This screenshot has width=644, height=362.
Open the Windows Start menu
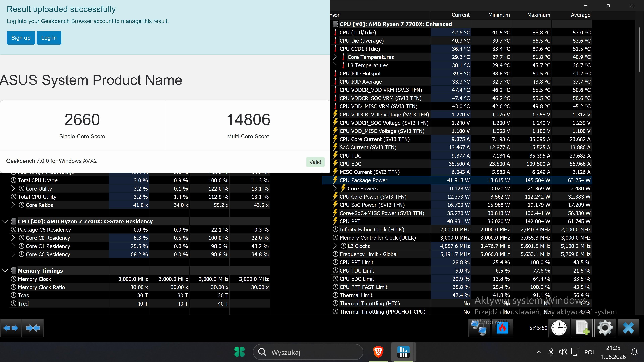[x=239, y=352]
